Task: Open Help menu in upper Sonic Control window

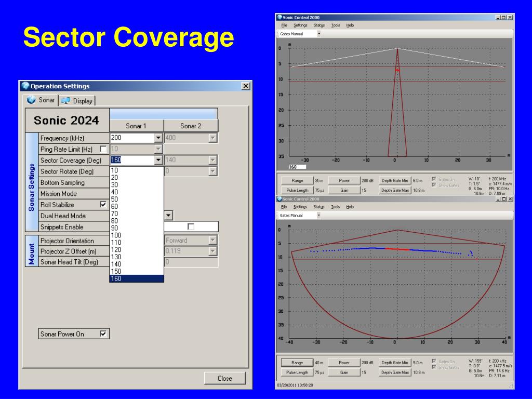Action: 350,25
